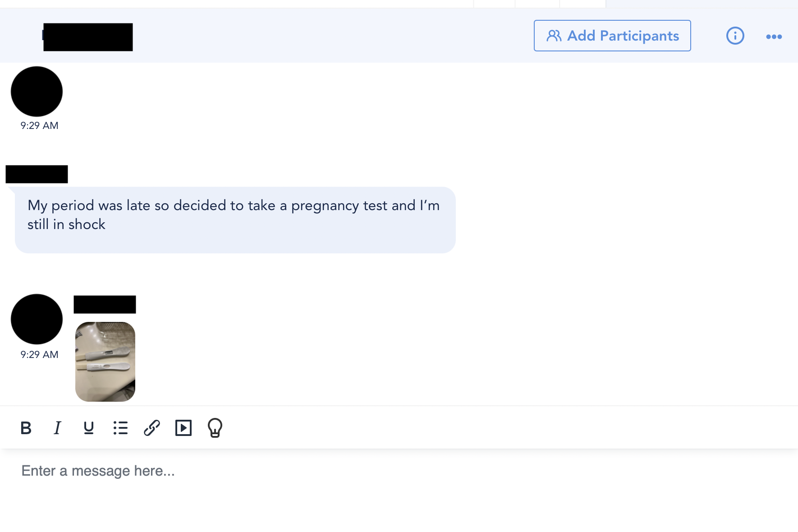The height and width of the screenshot is (532, 798).
Task: Click the lightbulb suggestion icon
Action: coord(215,428)
